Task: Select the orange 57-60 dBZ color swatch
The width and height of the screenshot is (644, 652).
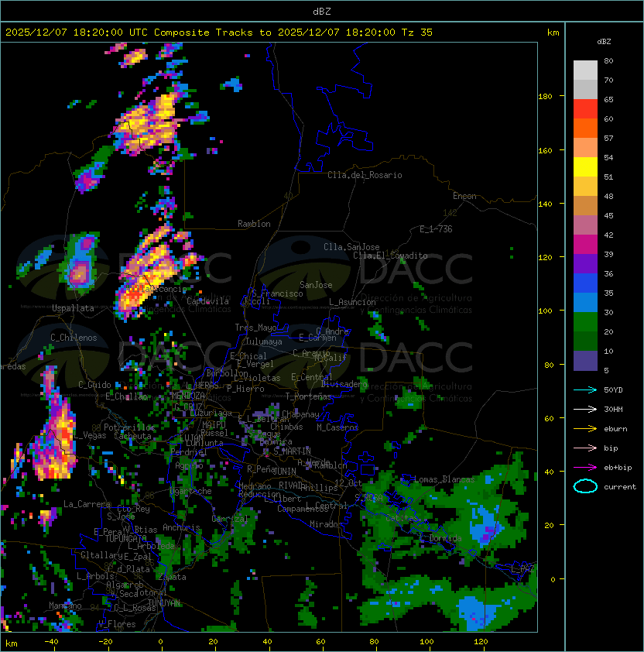Action: coord(585,128)
